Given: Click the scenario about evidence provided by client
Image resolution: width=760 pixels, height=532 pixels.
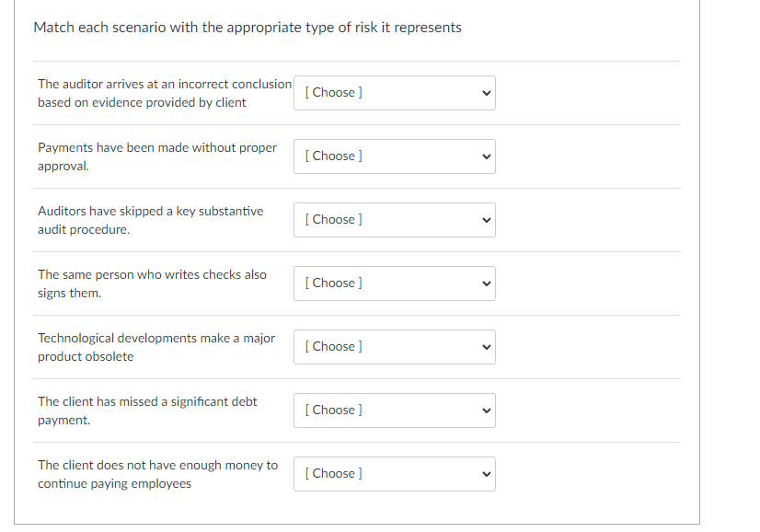Looking at the screenshot, I should (164, 92).
